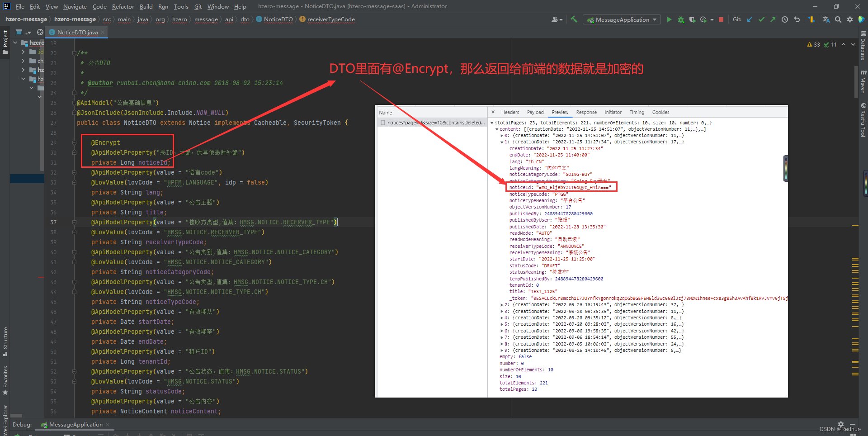Click NoticeDTO breadcrumb in navigation bar
The height and width of the screenshot is (436, 868).
pos(274,19)
